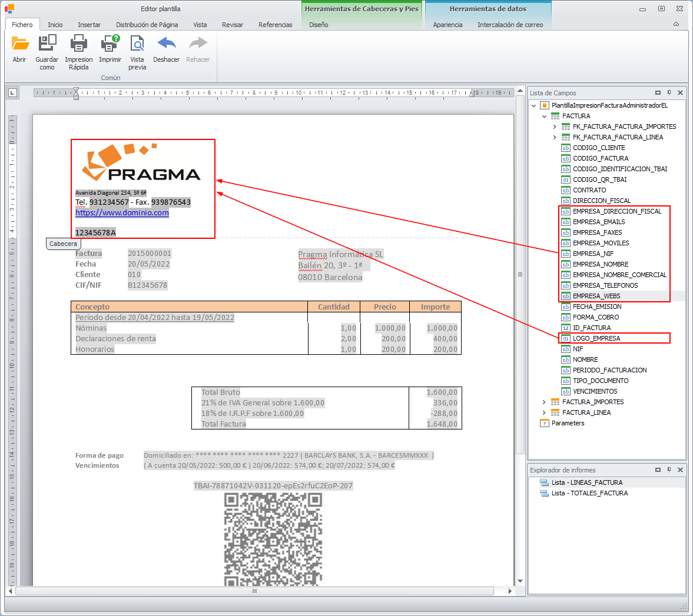Collapse the FACTURA tree node

(x=544, y=116)
